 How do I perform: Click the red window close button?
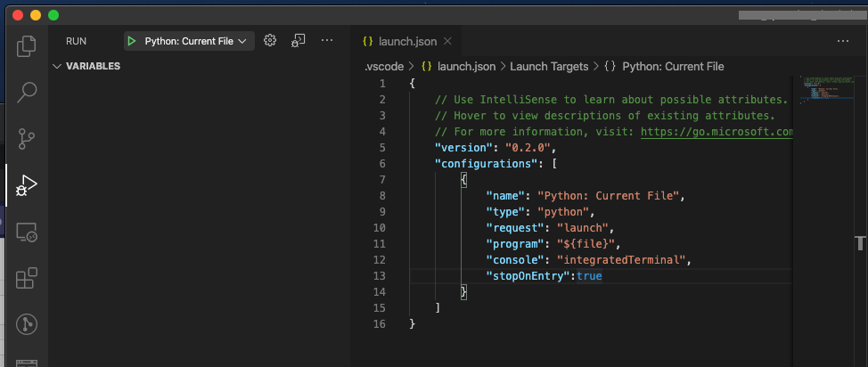(x=18, y=15)
